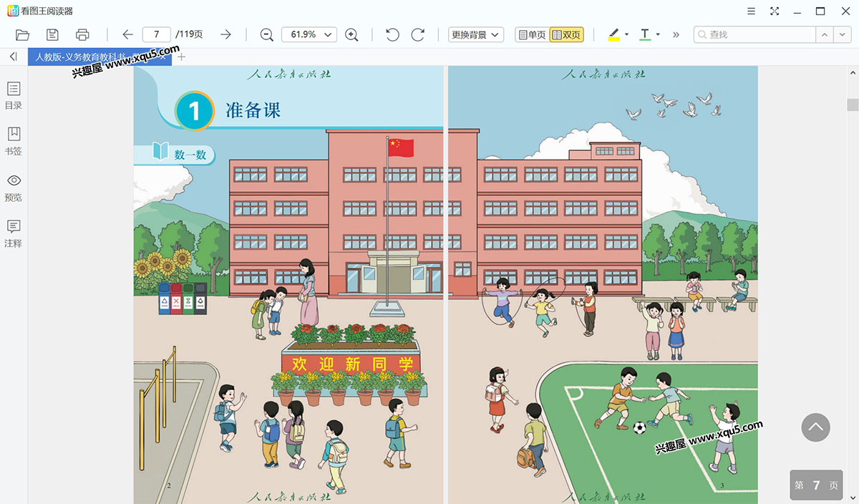Click the 查找 search box
The height and width of the screenshot is (504, 859).
tap(755, 34)
